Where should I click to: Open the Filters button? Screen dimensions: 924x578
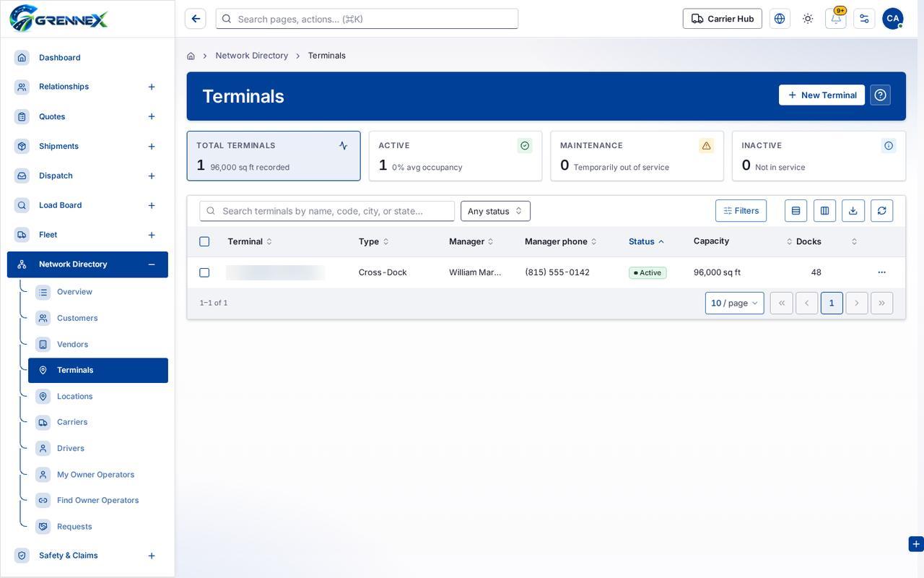tap(741, 211)
